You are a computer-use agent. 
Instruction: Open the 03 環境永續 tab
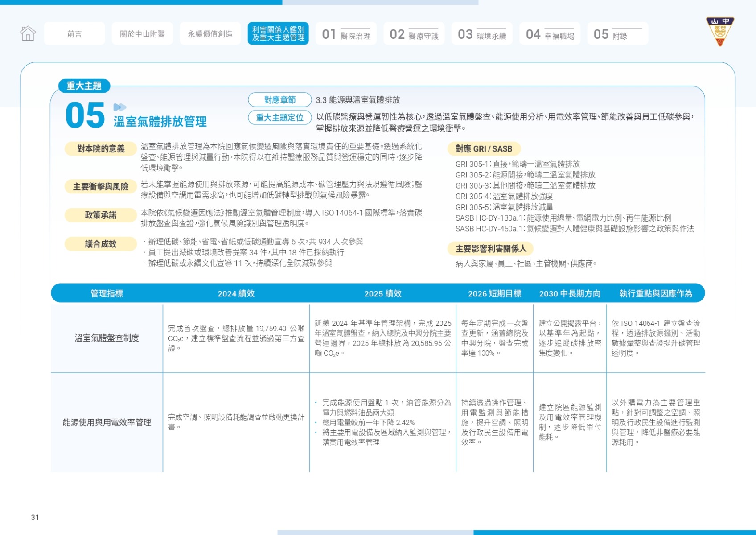tap(482, 34)
